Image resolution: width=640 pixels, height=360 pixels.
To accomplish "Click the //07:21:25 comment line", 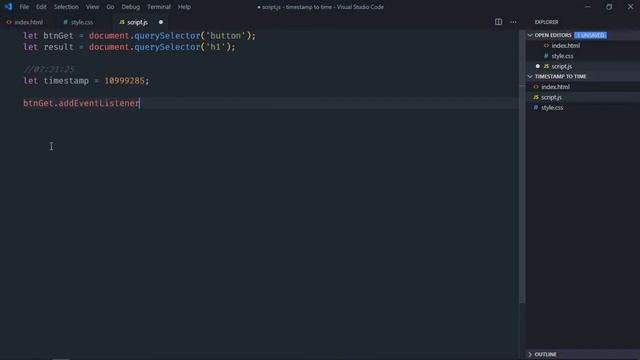I will (x=49, y=69).
